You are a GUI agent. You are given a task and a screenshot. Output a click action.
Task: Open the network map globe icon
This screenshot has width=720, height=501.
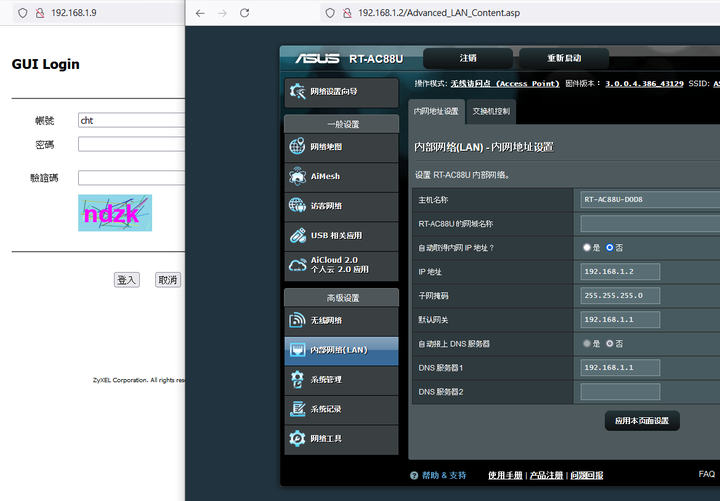pos(297,146)
